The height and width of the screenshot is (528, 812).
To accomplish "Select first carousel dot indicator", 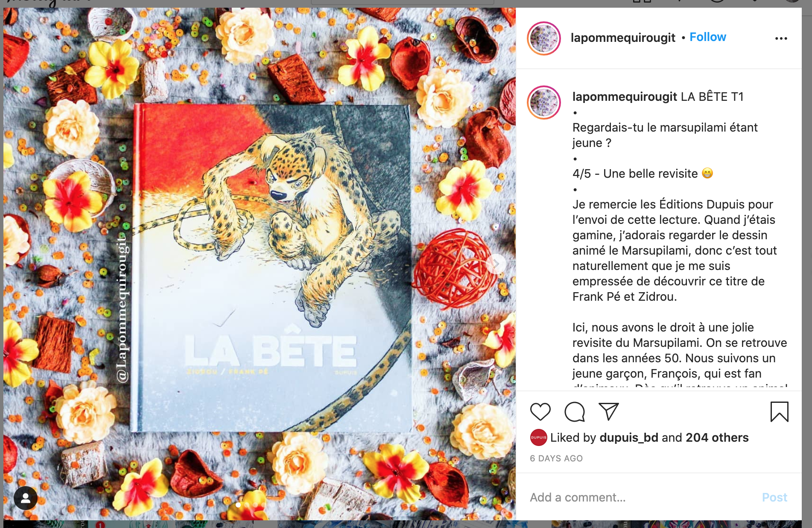I will point(238,505).
